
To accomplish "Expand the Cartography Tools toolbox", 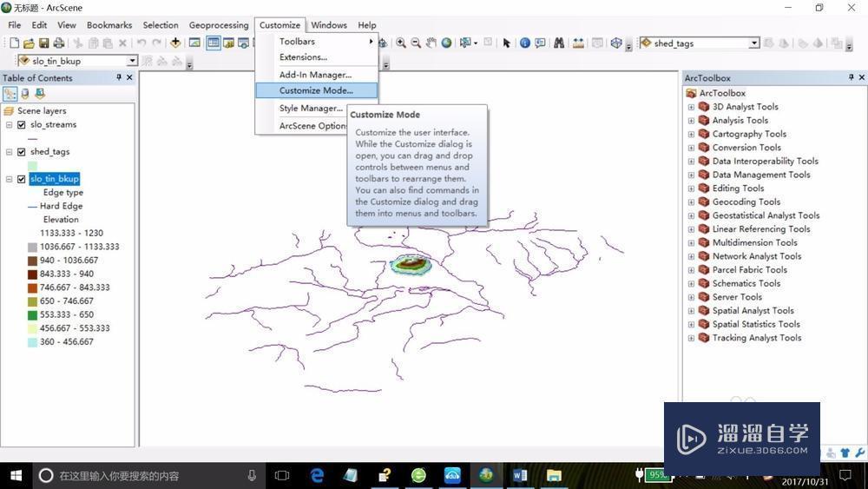I will 691,134.
